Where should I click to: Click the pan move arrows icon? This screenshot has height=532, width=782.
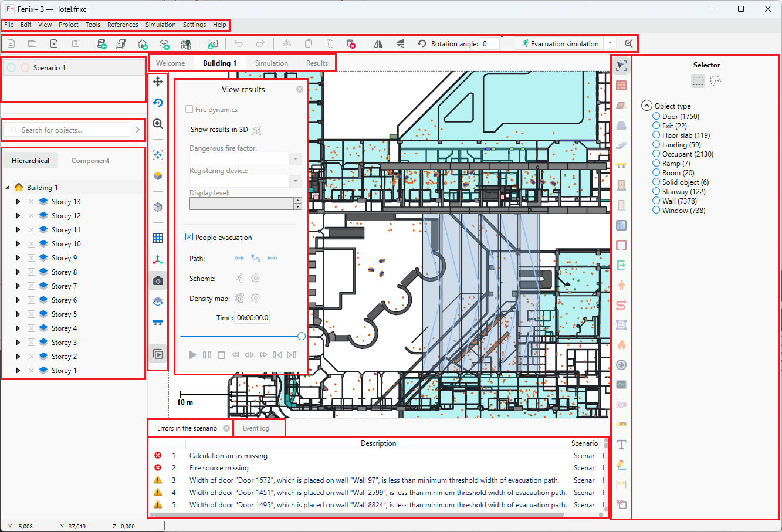[158, 82]
